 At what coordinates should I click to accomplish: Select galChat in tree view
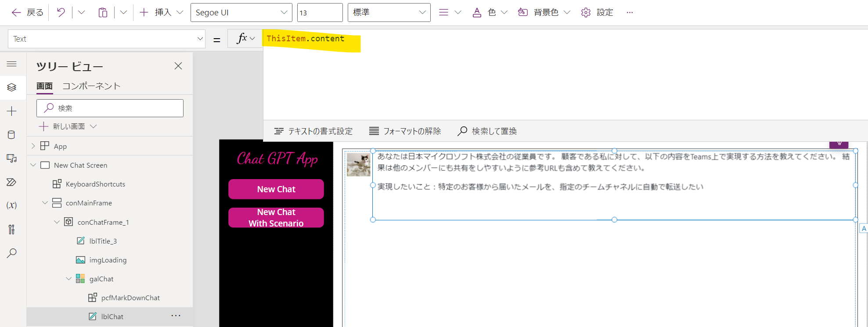[101, 279]
